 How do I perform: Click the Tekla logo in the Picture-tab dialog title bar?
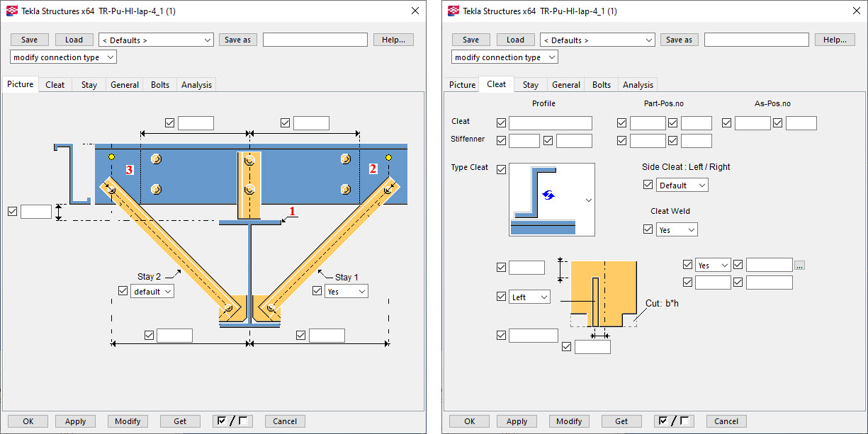click(x=11, y=11)
